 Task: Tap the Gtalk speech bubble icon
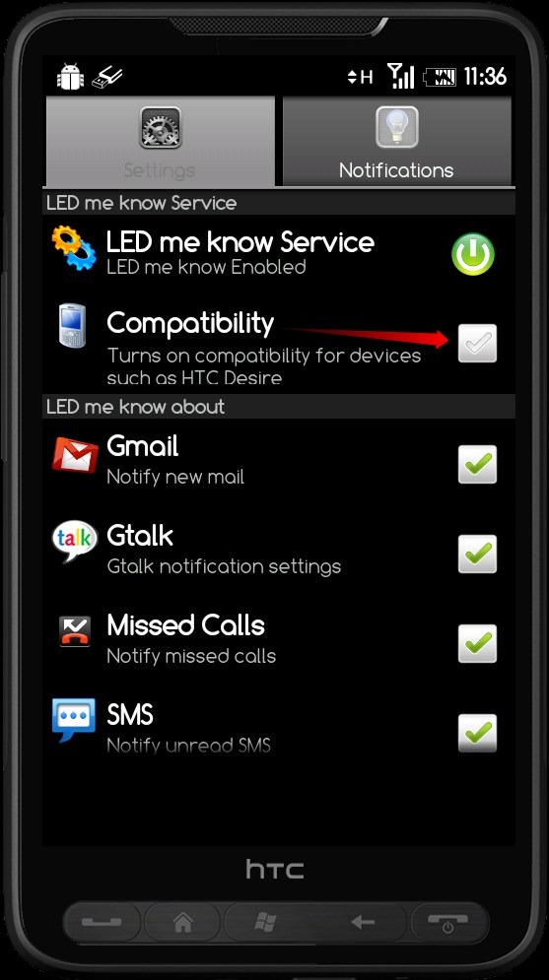tap(74, 542)
